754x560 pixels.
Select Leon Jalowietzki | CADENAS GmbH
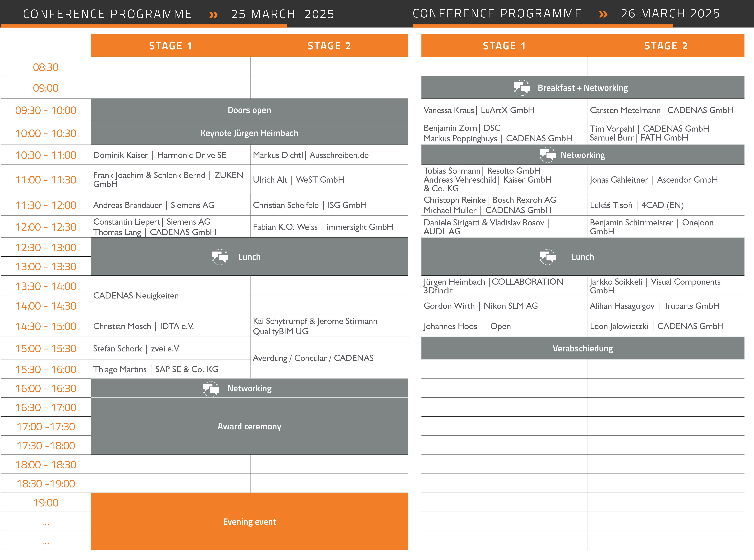click(x=657, y=326)
